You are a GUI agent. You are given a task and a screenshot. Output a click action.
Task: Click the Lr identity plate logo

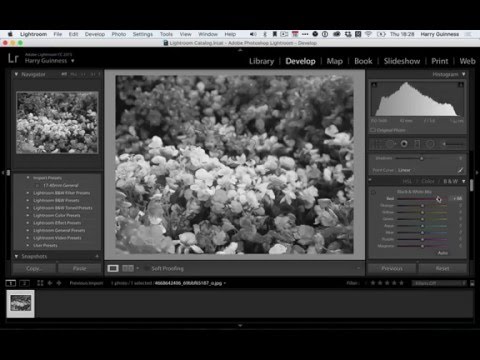point(13,58)
